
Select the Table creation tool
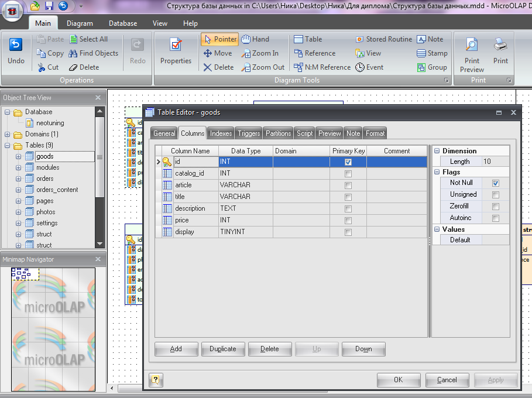308,39
